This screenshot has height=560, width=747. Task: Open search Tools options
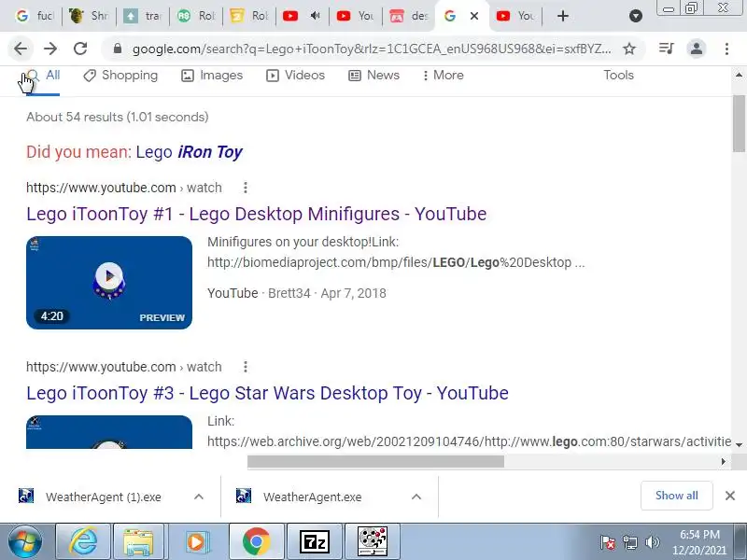tap(618, 76)
